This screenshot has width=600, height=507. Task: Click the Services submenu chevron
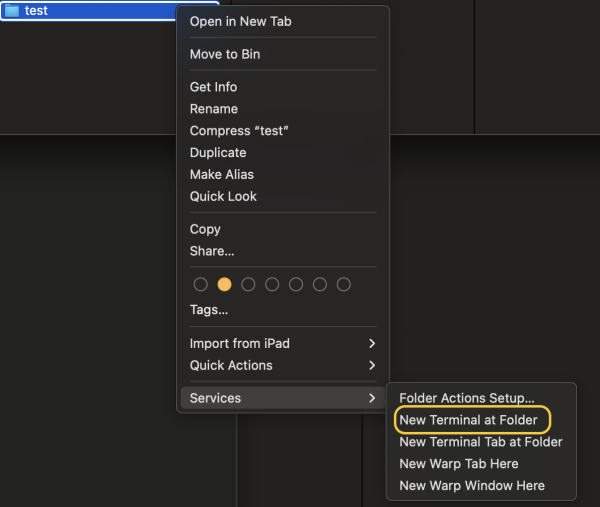(372, 398)
